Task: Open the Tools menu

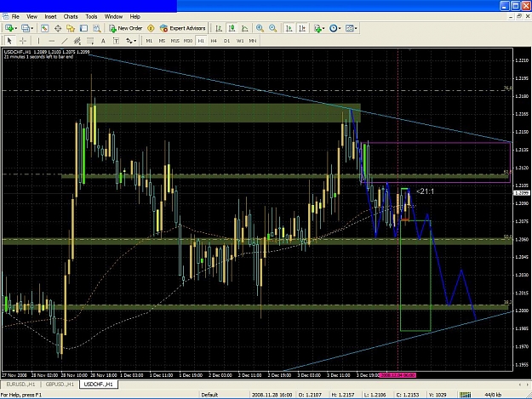Action: pyautogui.click(x=91, y=17)
